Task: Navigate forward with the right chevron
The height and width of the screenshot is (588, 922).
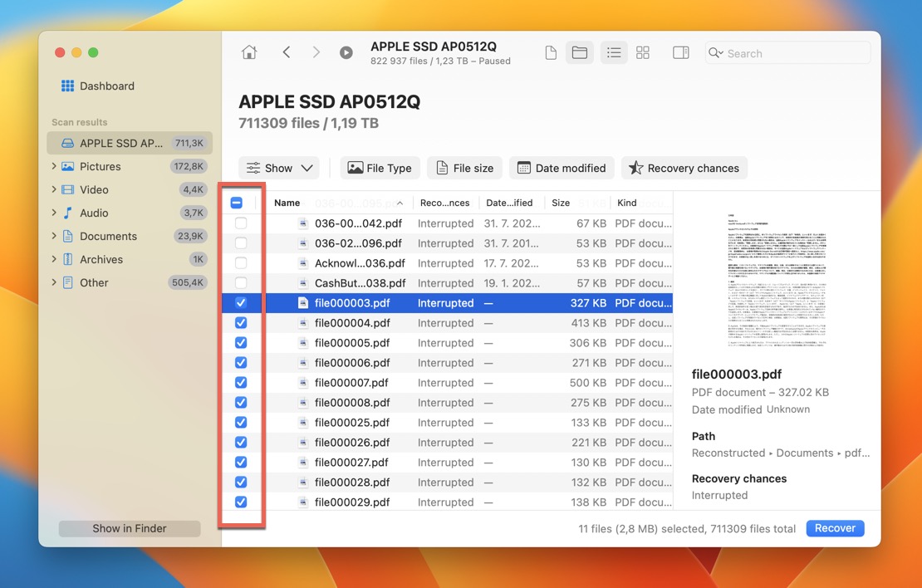Action: tap(316, 52)
